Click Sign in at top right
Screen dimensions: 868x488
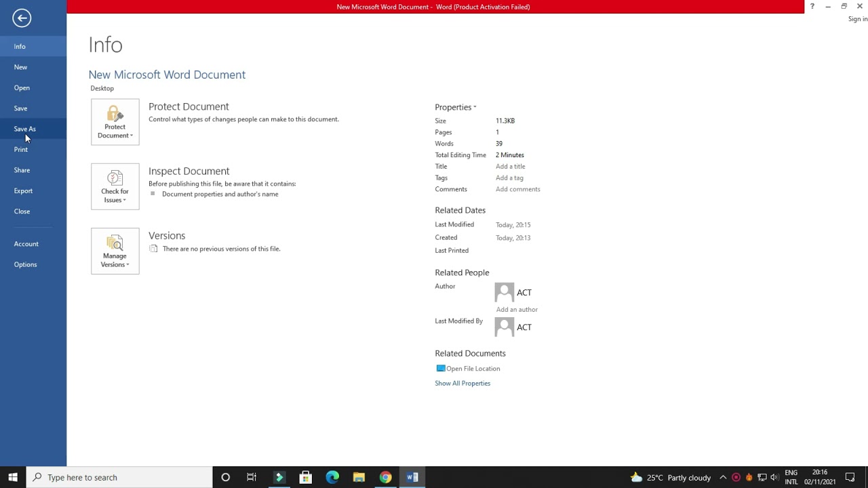point(858,19)
